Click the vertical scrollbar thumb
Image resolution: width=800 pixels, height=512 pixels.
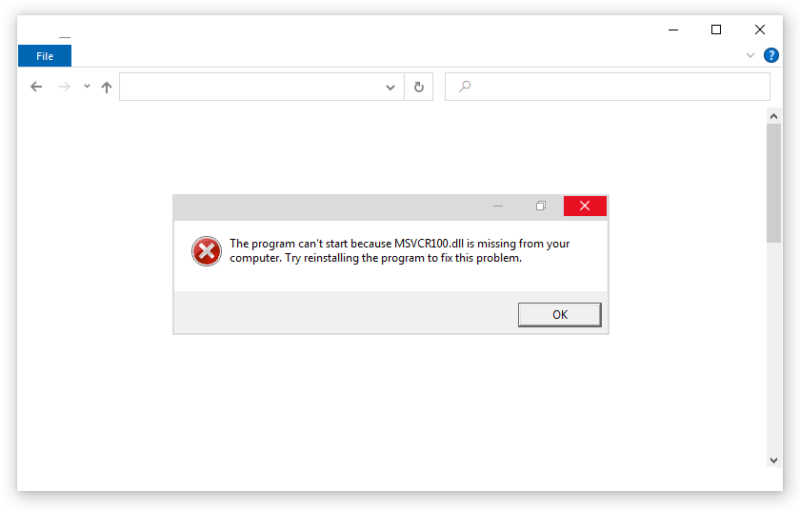point(773,183)
